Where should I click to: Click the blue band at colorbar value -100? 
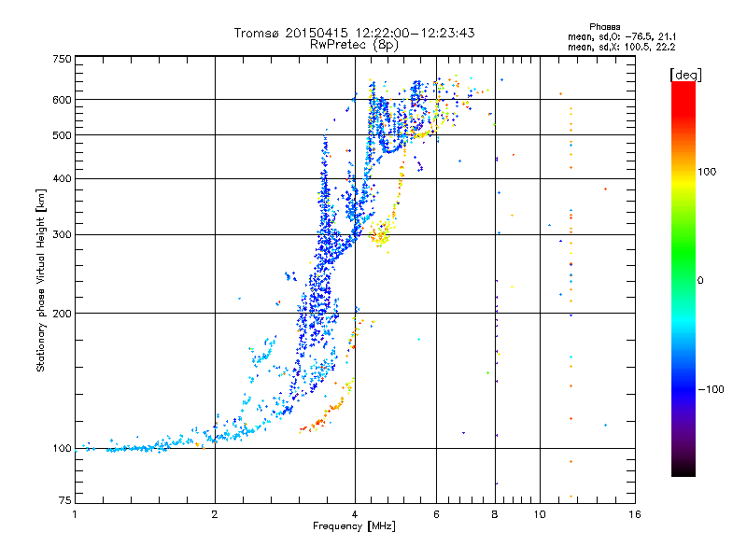684,389
